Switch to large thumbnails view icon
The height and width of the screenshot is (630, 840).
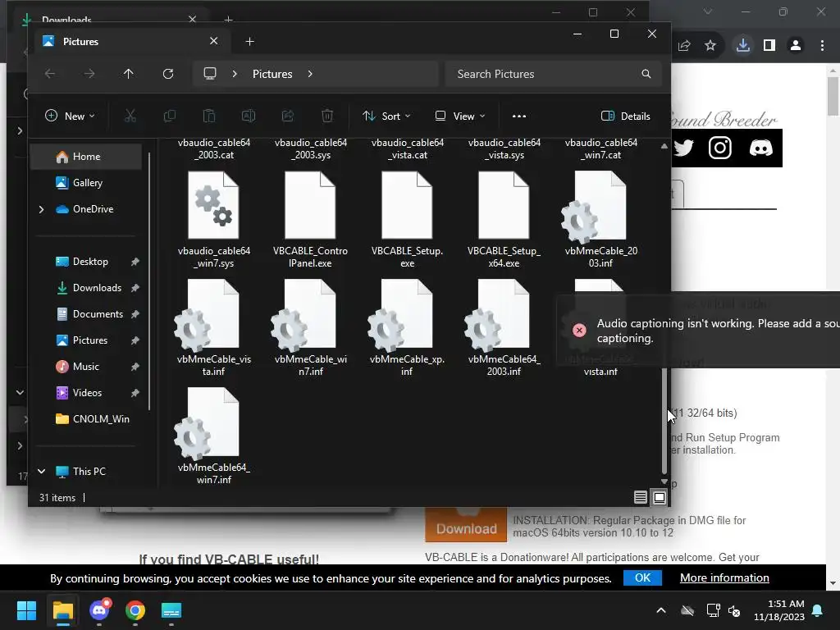[660, 497]
